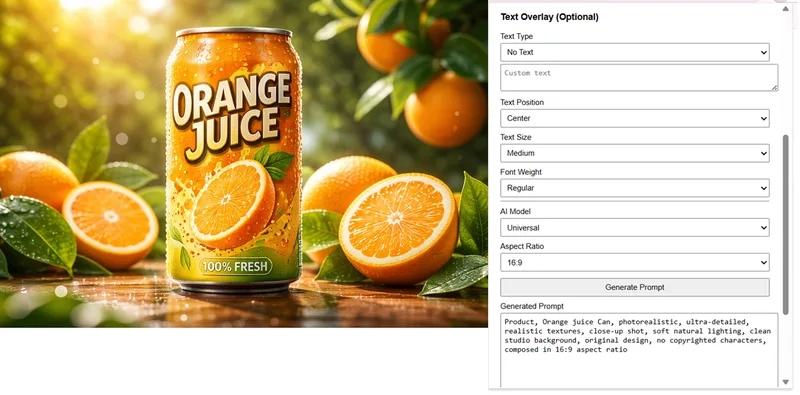This screenshot has height=395, width=800.
Task: Open the Font Weight dropdown showing Regular
Action: tap(635, 188)
